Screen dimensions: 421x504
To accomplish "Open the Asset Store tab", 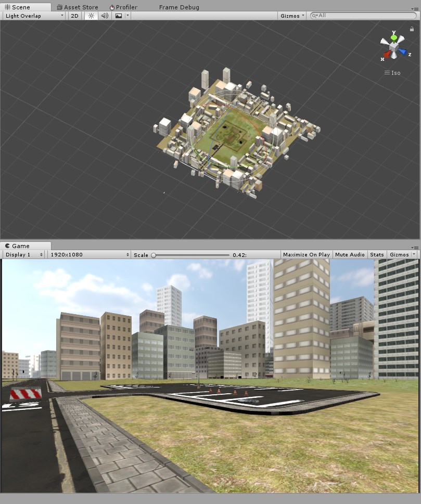I will (x=78, y=7).
